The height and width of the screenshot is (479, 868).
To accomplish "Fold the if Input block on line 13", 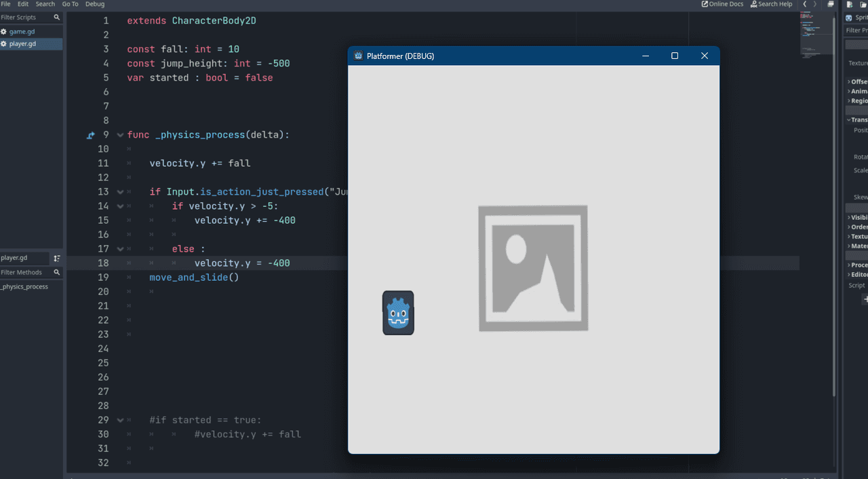I will point(120,192).
